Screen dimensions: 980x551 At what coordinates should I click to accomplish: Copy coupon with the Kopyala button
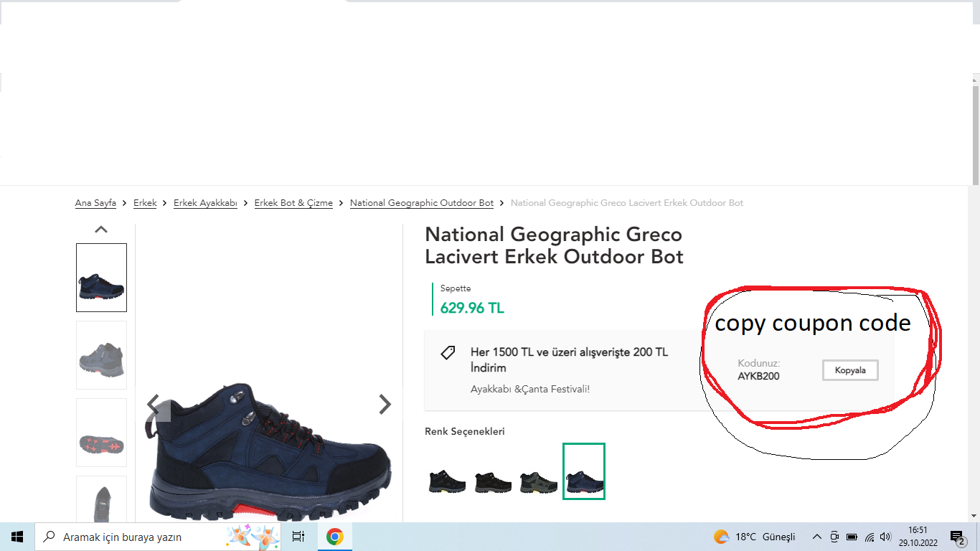click(x=850, y=370)
